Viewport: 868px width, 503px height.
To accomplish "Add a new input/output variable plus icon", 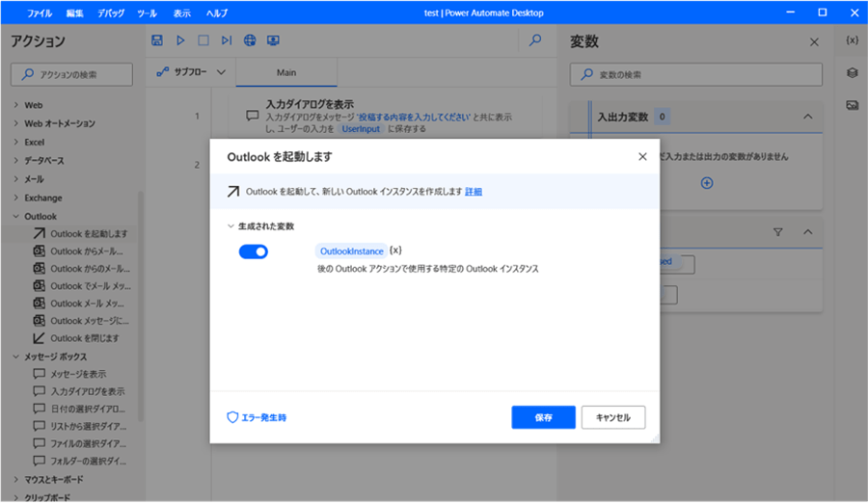I will tap(707, 183).
